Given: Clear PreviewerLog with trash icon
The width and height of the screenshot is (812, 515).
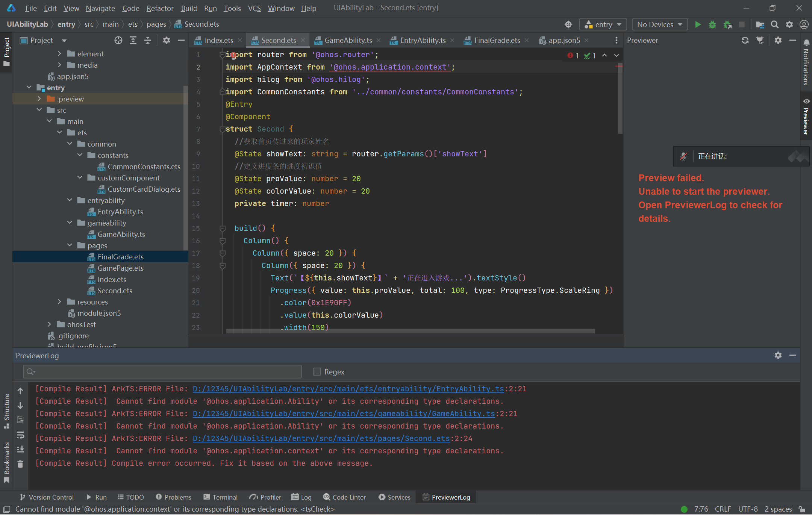Looking at the screenshot, I should pos(20,464).
